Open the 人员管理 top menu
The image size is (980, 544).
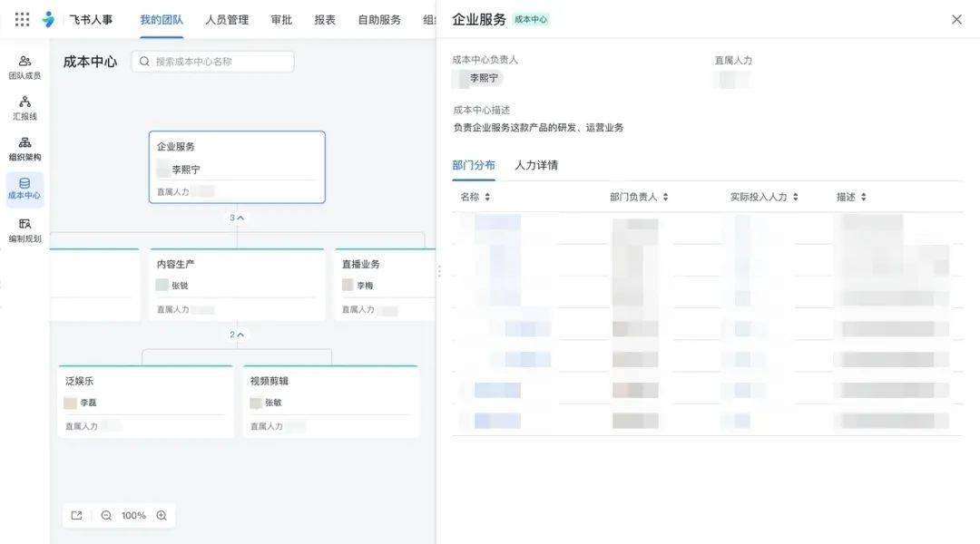coord(227,19)
